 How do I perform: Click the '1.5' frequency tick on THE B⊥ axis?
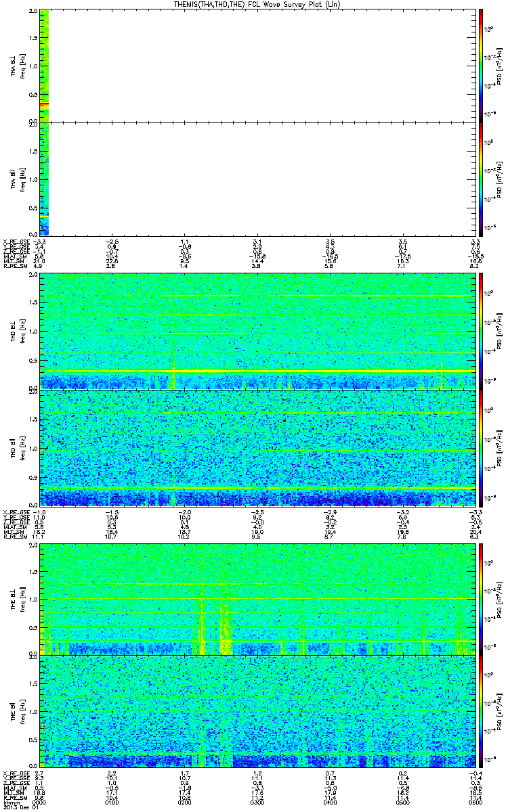coord(34,572)
